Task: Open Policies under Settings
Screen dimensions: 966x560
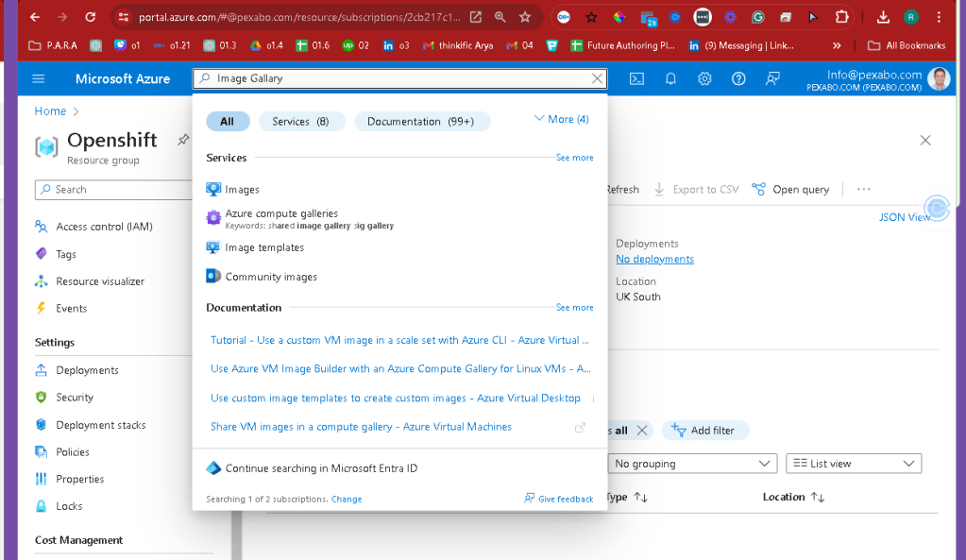Action: (73, 452)
